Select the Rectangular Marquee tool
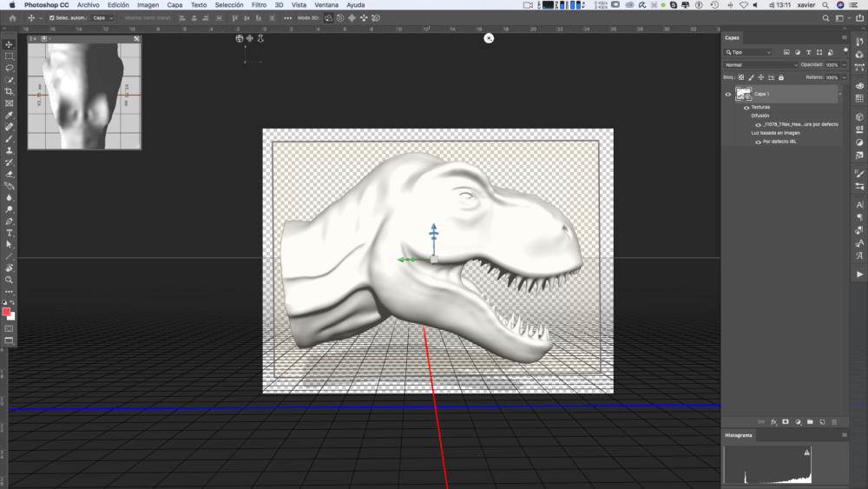 click(10, 56)
